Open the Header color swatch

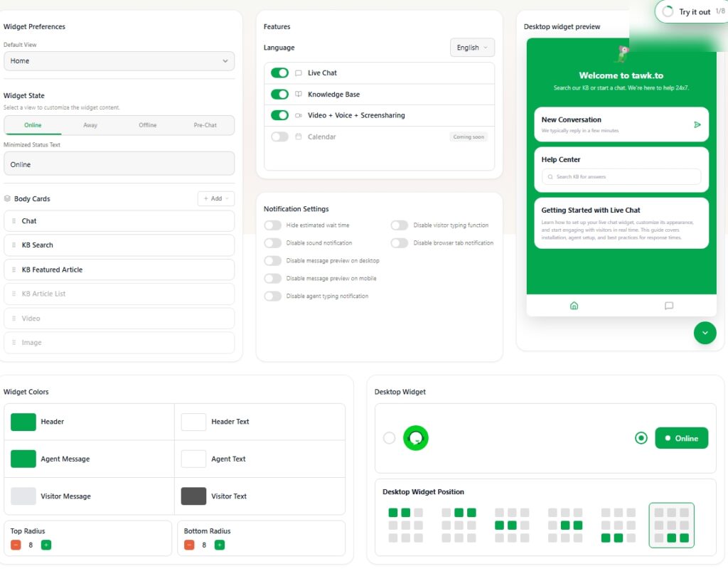23,422
